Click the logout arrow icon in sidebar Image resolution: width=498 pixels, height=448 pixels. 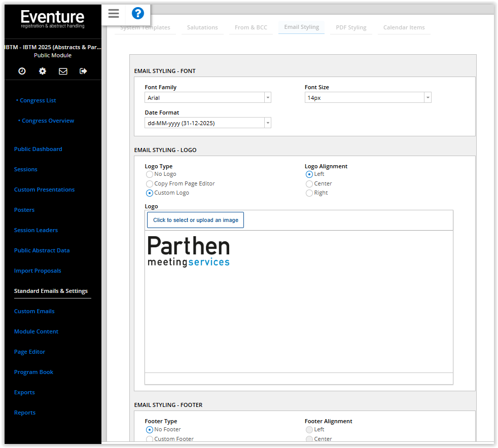click(x=83, y=71)
